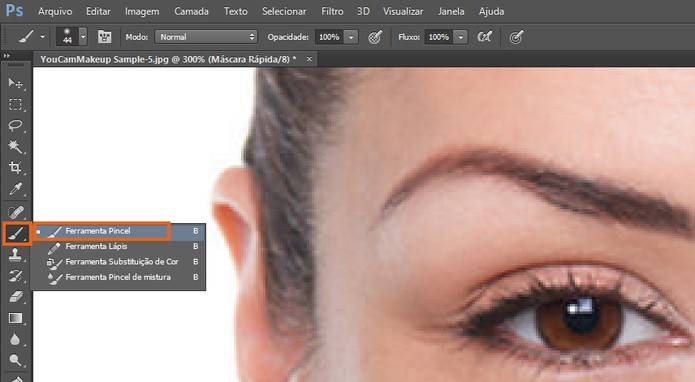Screen dimensions: 695x382
Task: Open the Opacidade slider dropdown arrow
Action: [351, 37]
